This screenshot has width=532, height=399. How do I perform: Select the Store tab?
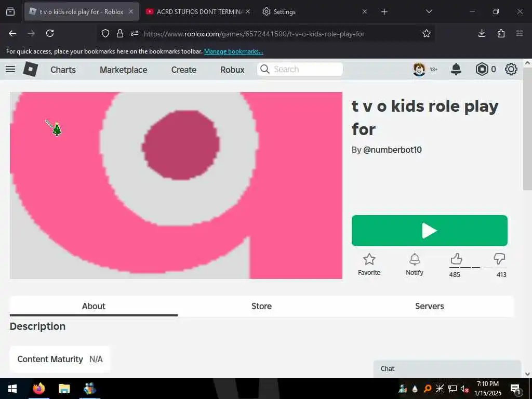[262, 306]
